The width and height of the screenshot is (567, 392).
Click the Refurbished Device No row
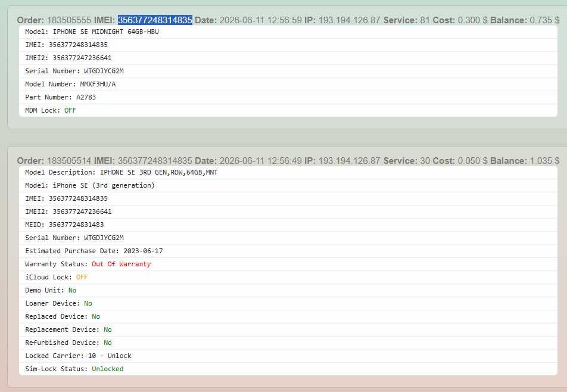[288, 343]
